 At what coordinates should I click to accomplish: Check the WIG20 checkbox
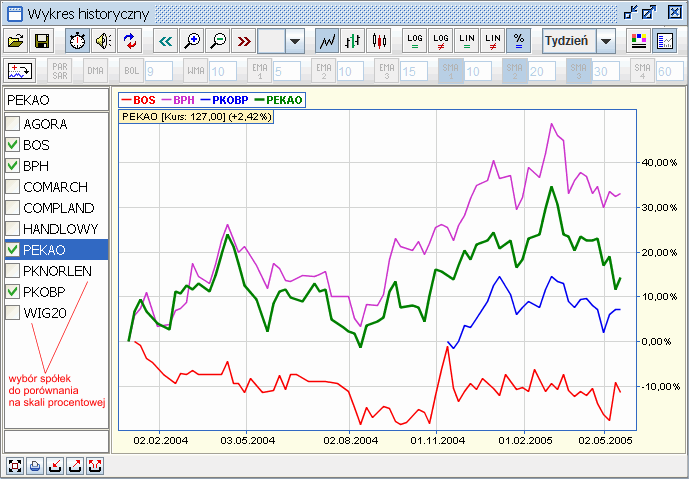[x=12, y=313]
